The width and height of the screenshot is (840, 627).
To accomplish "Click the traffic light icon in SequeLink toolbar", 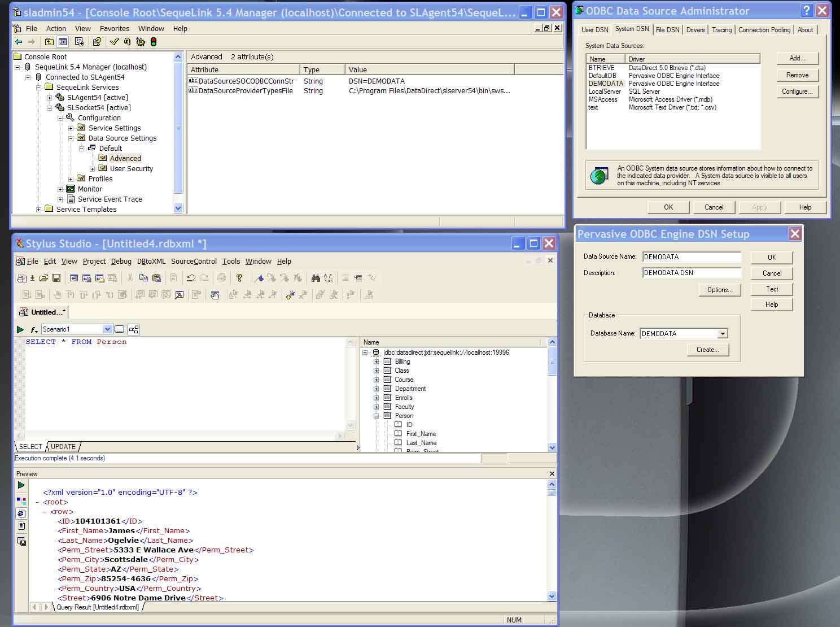I will click(153, 42).
